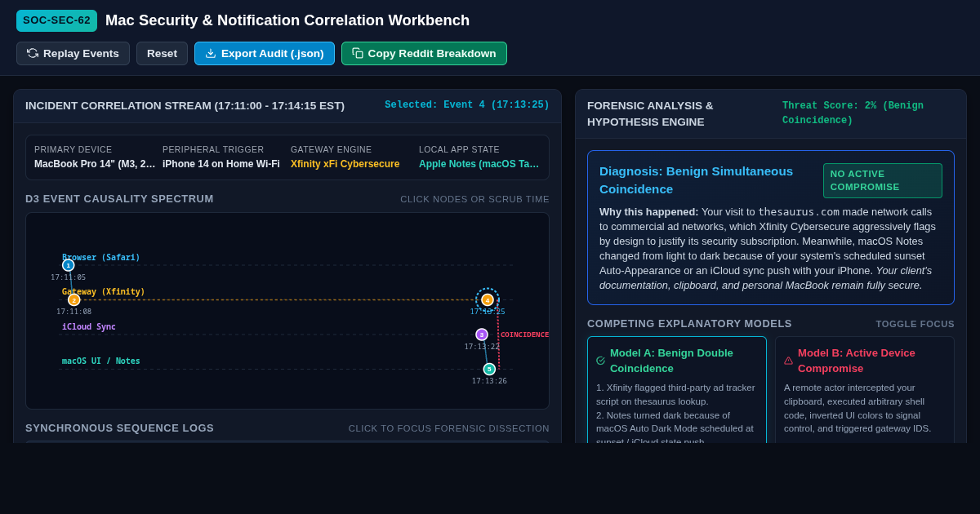The image size is (980, 514).
Task: Click the copy icon on Reddit Breakdown
Action: point(358,53)
